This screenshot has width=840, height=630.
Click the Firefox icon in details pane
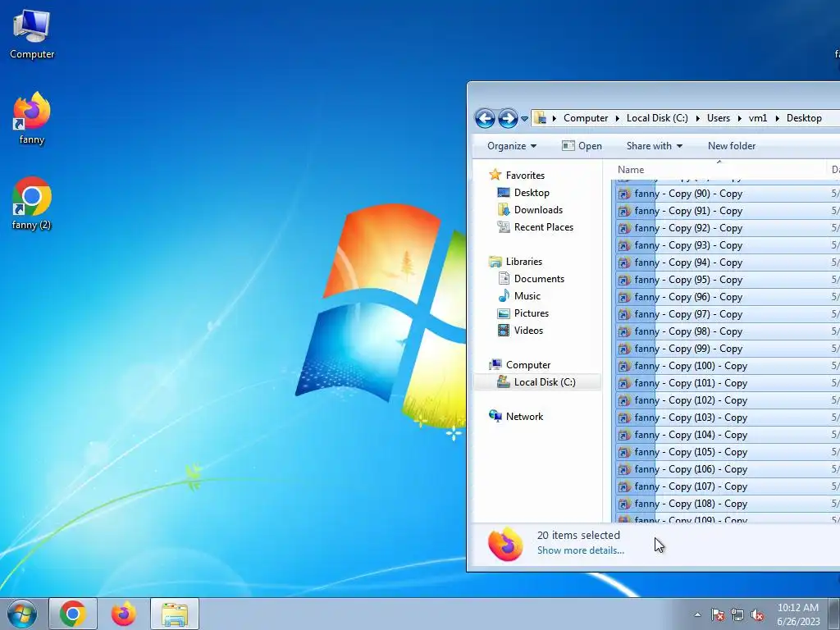[x=505, y=544]
